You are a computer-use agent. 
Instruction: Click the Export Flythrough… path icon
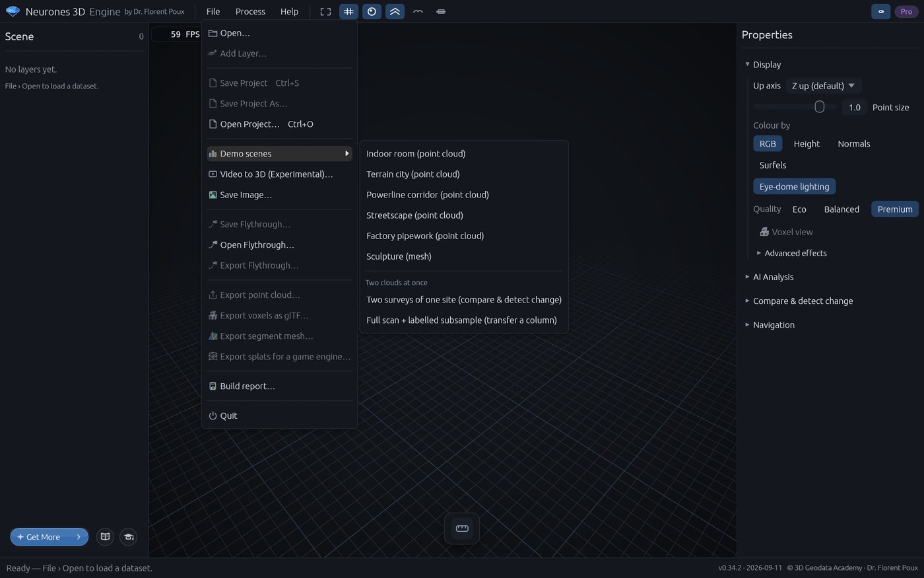point(213,266)
